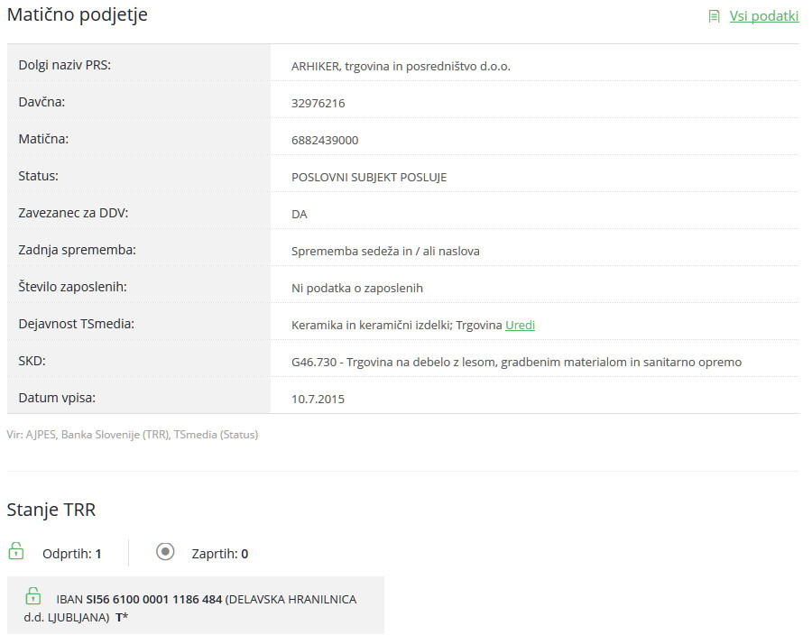
Task: Click the DA value for Zavezanec za DDV
Action: tap(300, 215)
